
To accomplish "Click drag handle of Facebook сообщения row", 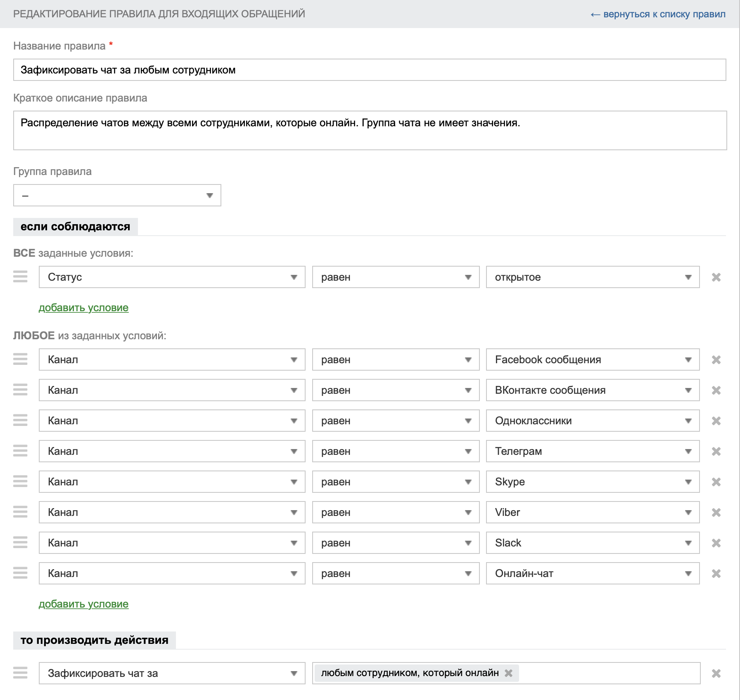I will point(20,359).
